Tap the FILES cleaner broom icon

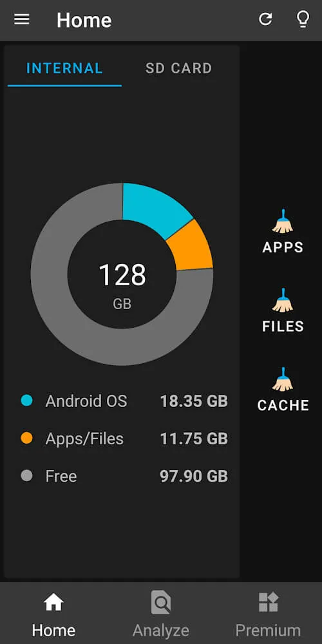[x=283, y=300]
